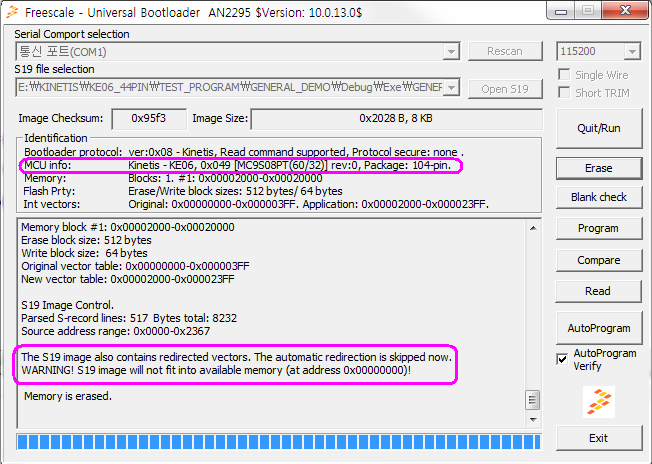
Task: Click 'Source address range: 0x0000-0x2367' line
Action: (116, 331)
